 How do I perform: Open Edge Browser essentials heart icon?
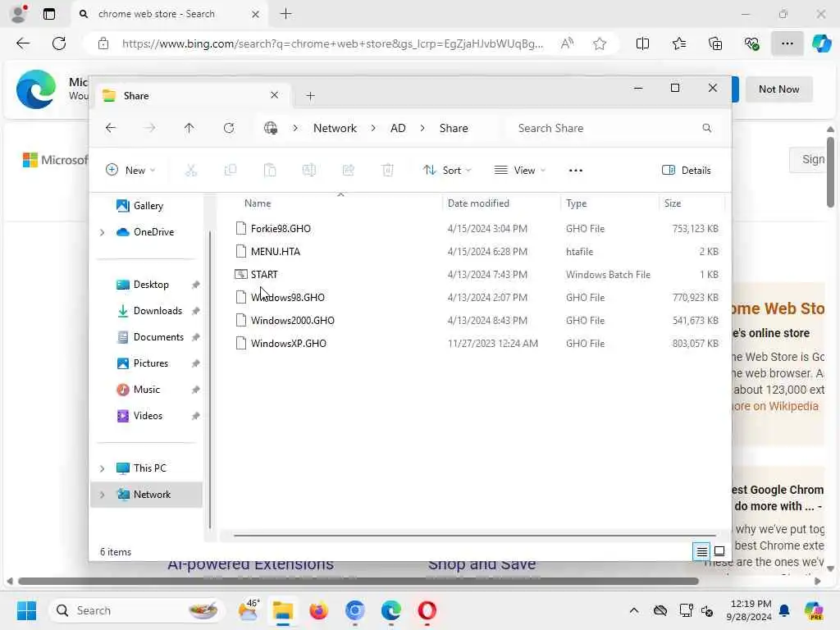coord(751,43)
